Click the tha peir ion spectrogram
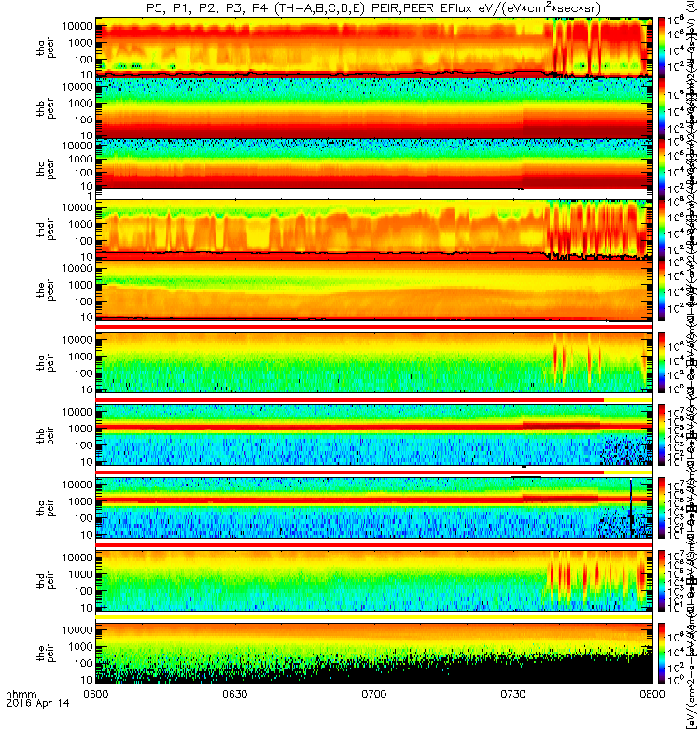700x747 pixels. (x=374, y=363)
